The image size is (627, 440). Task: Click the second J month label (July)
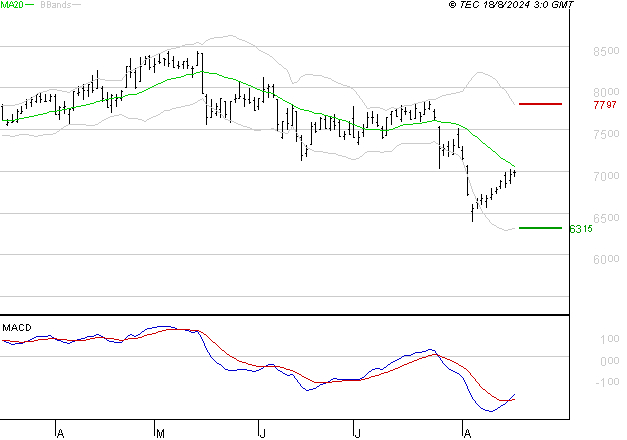(x=357, y=434)
